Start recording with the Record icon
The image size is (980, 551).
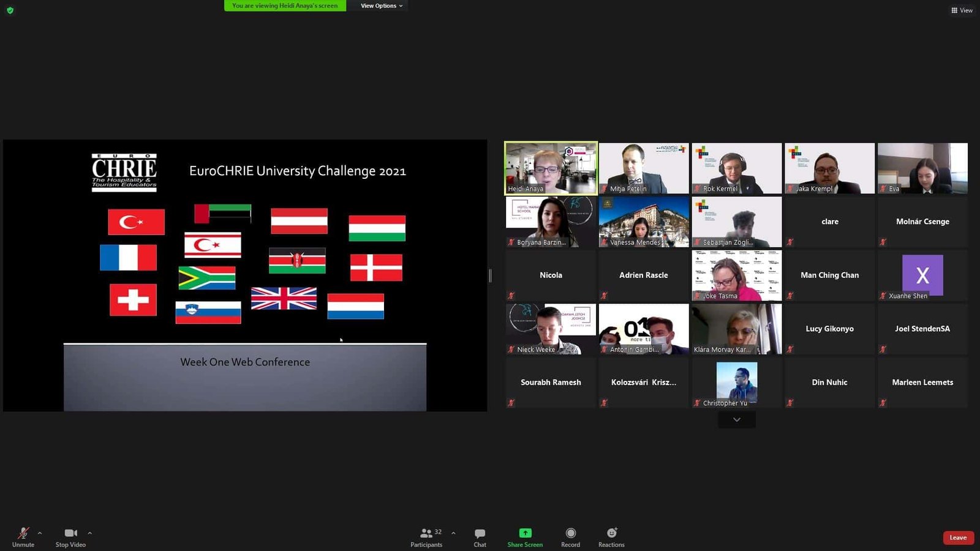(x=570, y=533)
